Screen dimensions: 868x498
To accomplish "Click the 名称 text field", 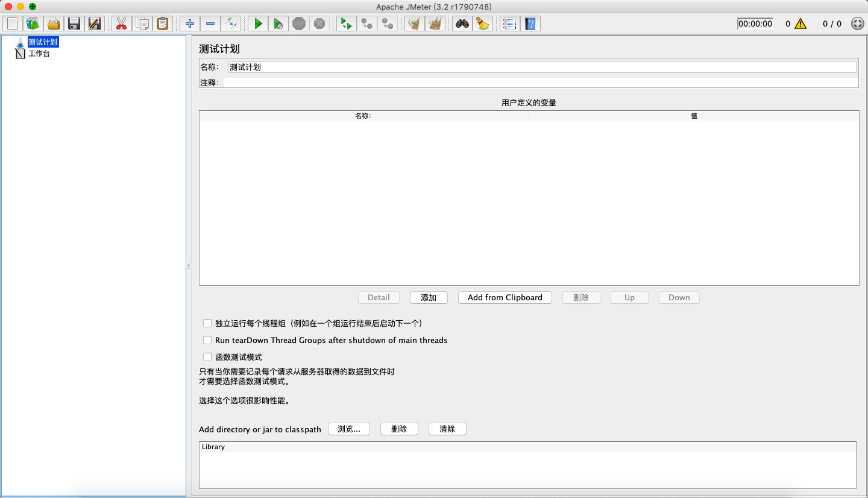I will (541, 67).
